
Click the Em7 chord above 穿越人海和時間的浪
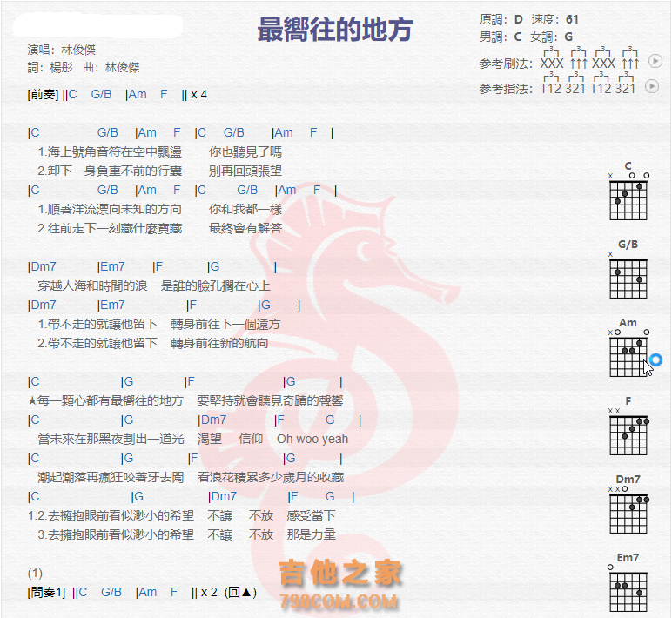[x=112, y=266]
